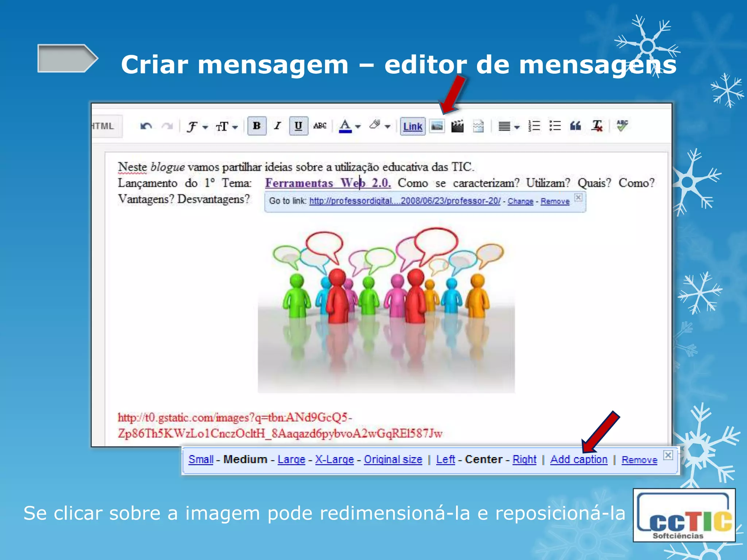Open the professordigital link in the popup

(405, 201)
